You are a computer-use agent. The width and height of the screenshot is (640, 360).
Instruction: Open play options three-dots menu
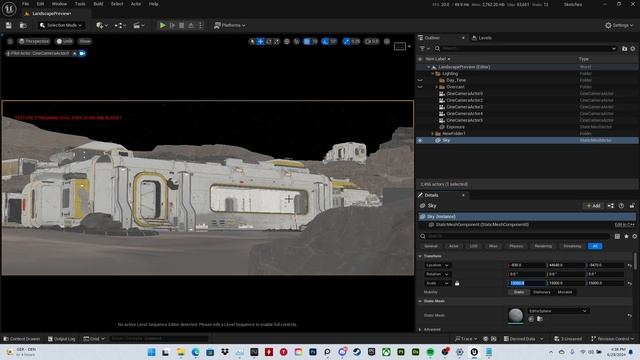(200, 25)
